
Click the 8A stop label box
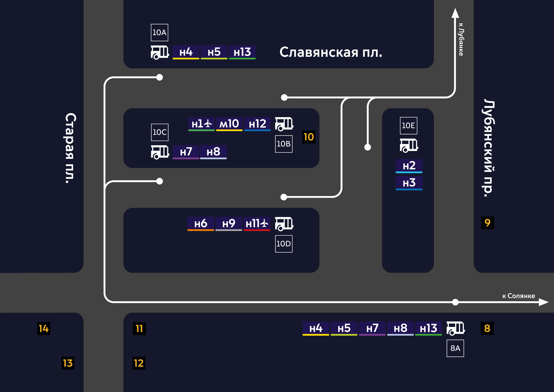[x=455, y=348]
